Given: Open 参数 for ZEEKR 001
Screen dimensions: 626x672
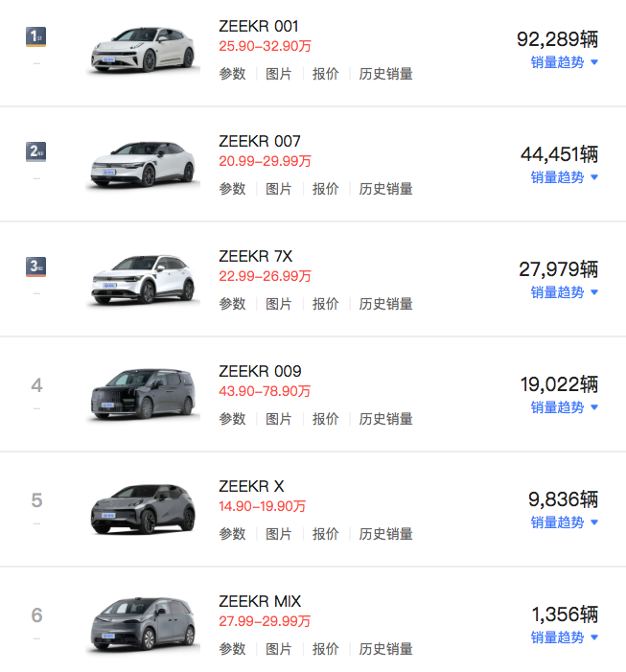Looking at the screenshot, I should pos(233,74).
